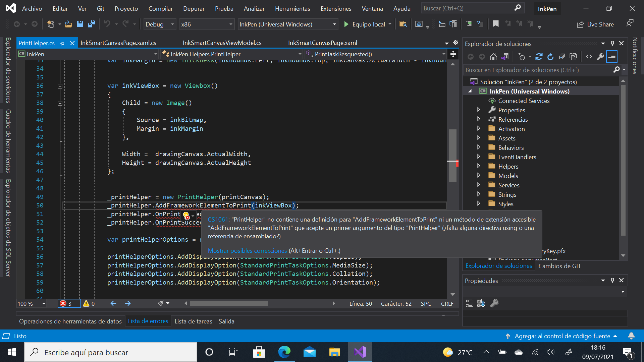
Task: Click the CS1061 error code link
Action: click(x=218, y=220)
